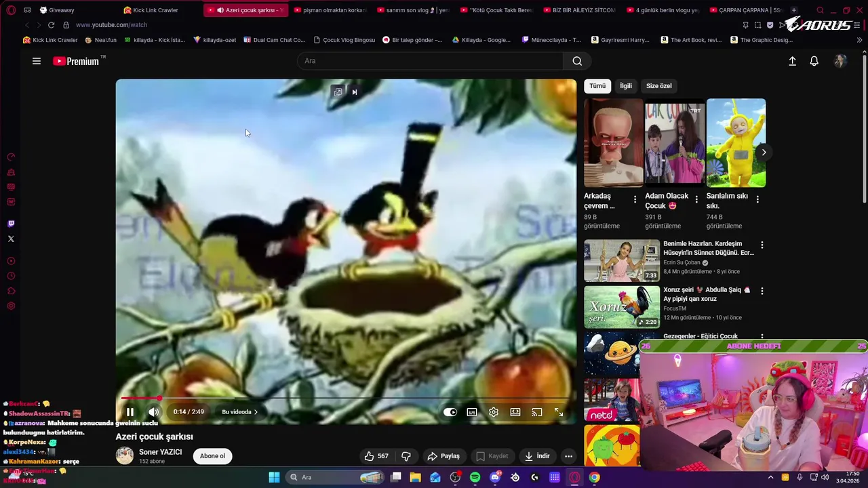Open the sidebar Settings gear icon
This screenshot has height=488, width=868.
(11, 306)
